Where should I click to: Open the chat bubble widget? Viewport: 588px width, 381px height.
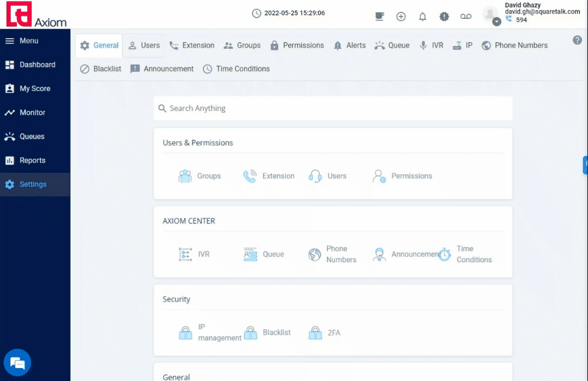click(17, 363)
